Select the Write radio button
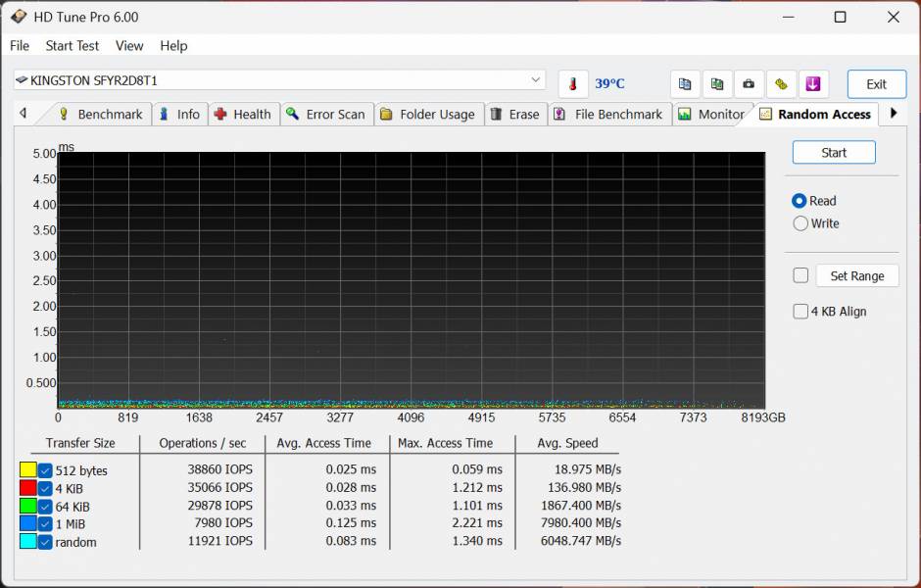Screen dimensions: 921x588 [x=800, y=223]
